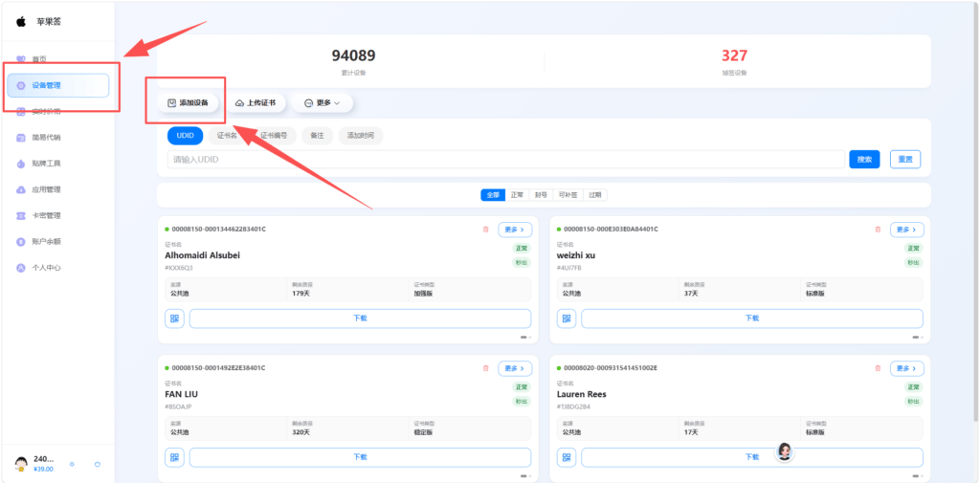Open the 账户余额 coin icon
This screenshot has width=980, height=483.
pos(21,241)
